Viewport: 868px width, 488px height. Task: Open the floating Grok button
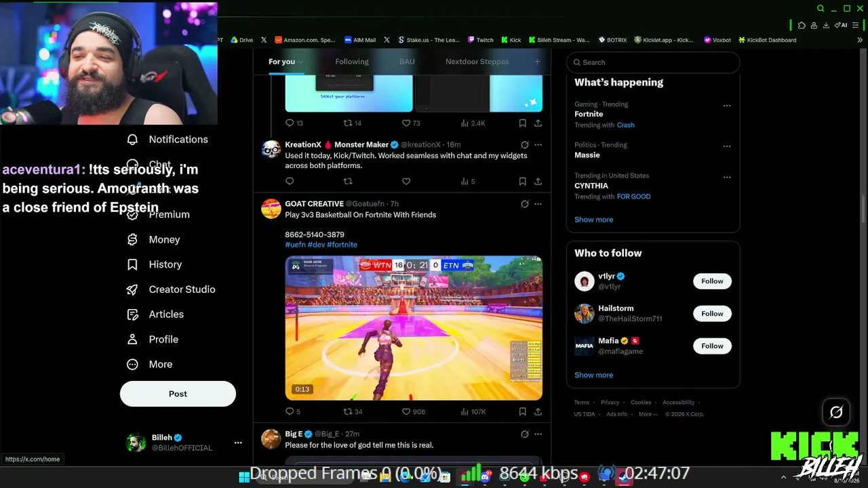(x=836, y=411)
